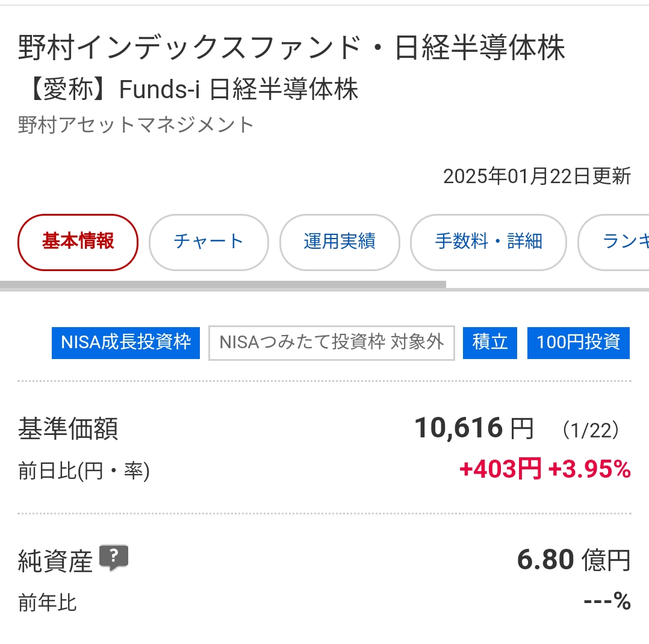The height and width of the screenshot is (644, 649).
Task: Click the 基準価額 label
Action: point(68,429)
